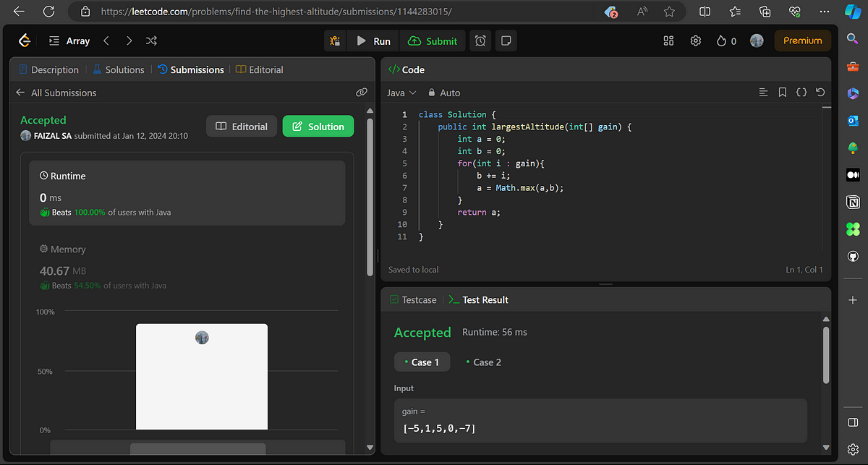
Task: Toggle the Auto lock setting
Action: point(444,93)
